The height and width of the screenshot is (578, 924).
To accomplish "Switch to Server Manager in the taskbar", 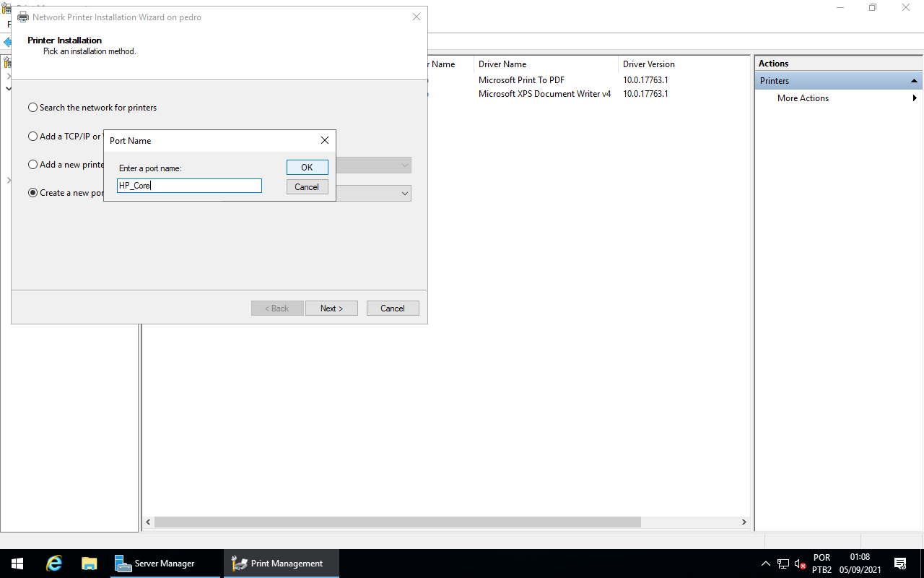I will [165, 564].
